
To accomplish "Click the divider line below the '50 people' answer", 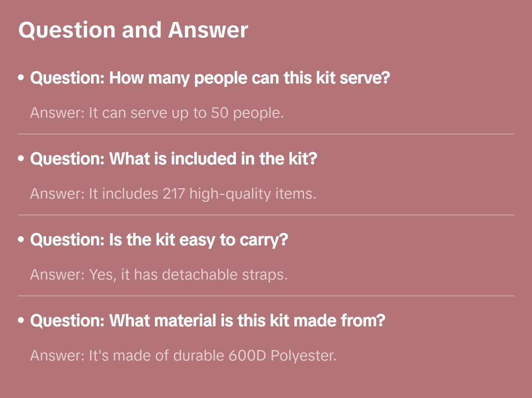I will tap(266, 134).
